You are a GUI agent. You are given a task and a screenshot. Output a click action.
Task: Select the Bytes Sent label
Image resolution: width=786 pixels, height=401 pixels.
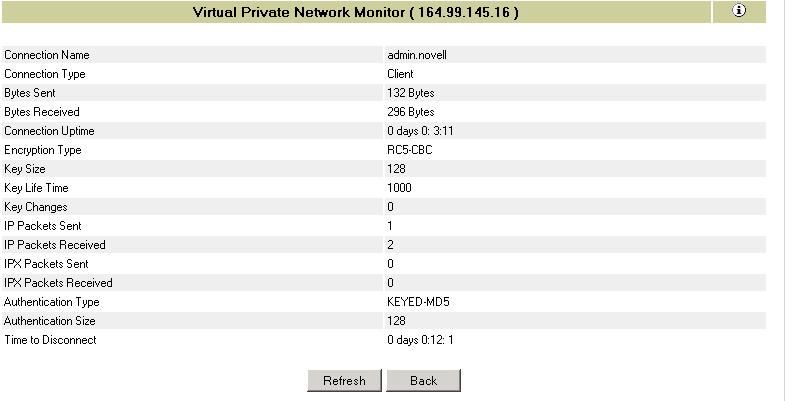tap(30, 93)
